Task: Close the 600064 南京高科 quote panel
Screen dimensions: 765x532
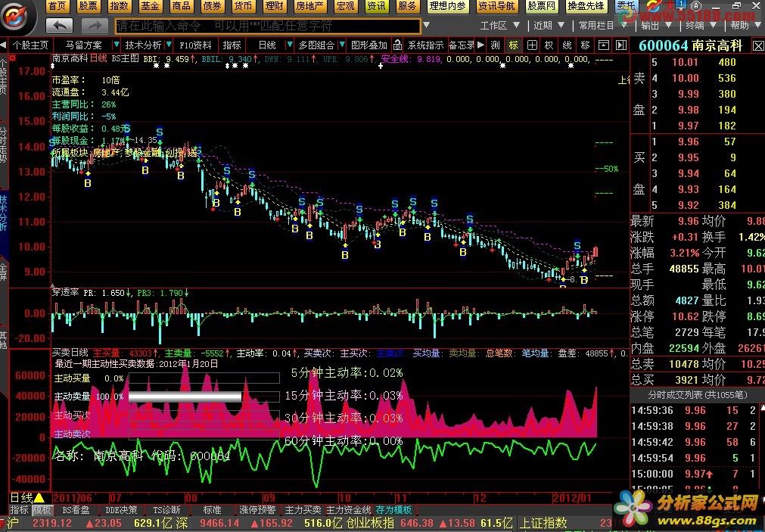Action: pos(758,46)
